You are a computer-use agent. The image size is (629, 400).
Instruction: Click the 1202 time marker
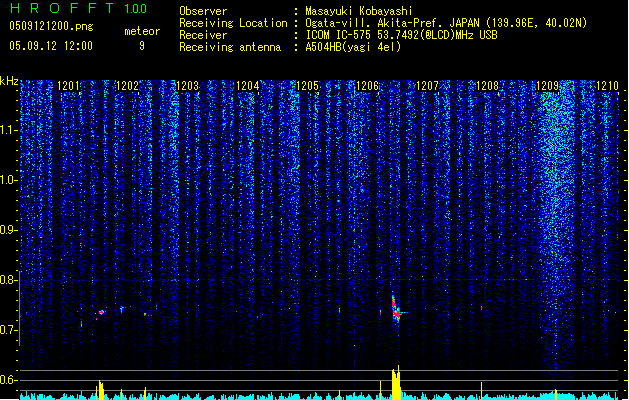127,86
